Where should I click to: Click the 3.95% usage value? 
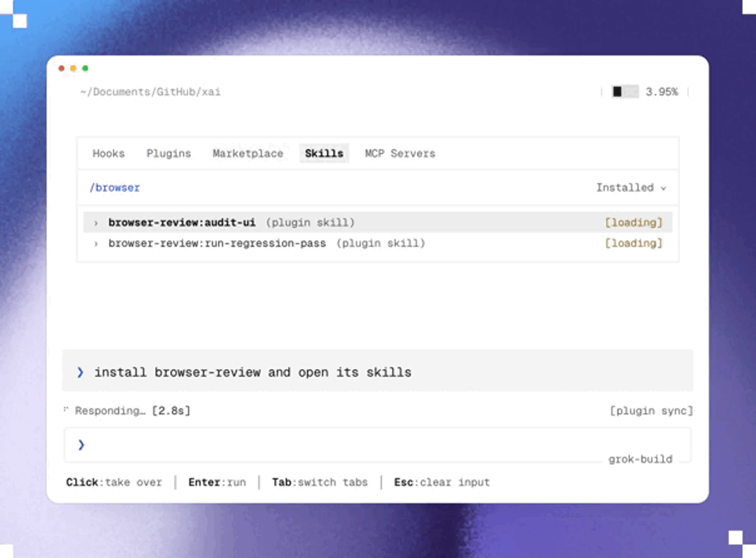coord(661,92)
